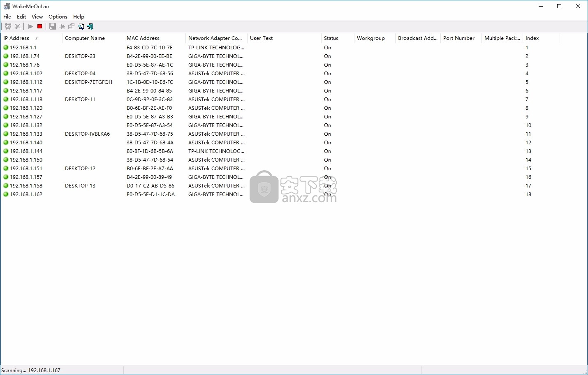Click the green status dot for 192.168.1.102
The width and height of the screenshot is (588, 375).
(x=6, y=73)
